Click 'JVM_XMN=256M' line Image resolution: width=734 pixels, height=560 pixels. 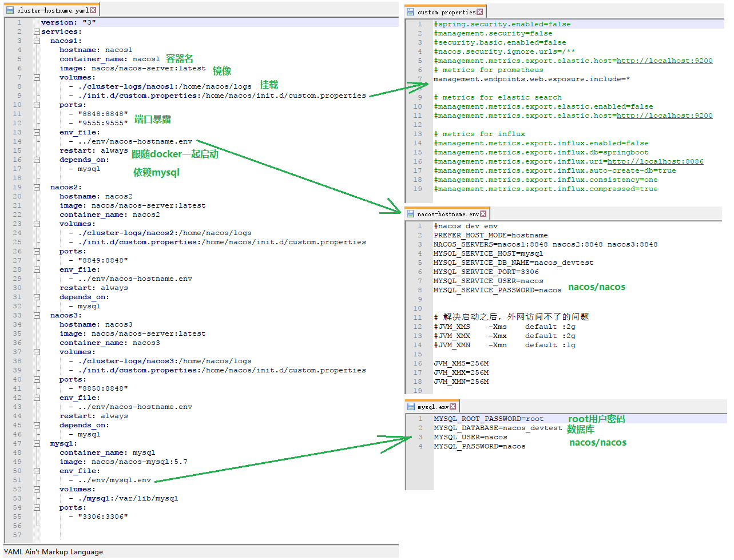(461, 382)
